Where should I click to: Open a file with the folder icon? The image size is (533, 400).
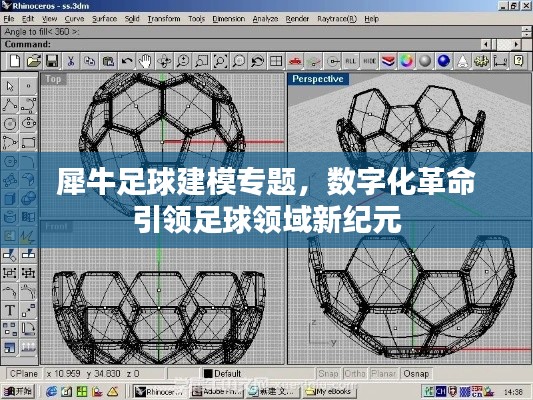pyautogui.click(x=34, y=61)
